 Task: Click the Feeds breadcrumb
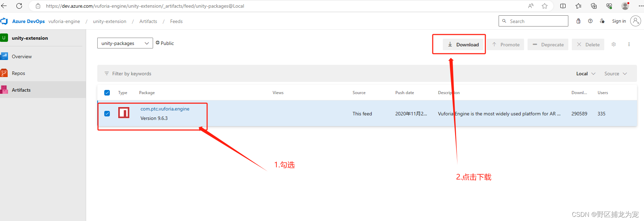click(176, 21)
